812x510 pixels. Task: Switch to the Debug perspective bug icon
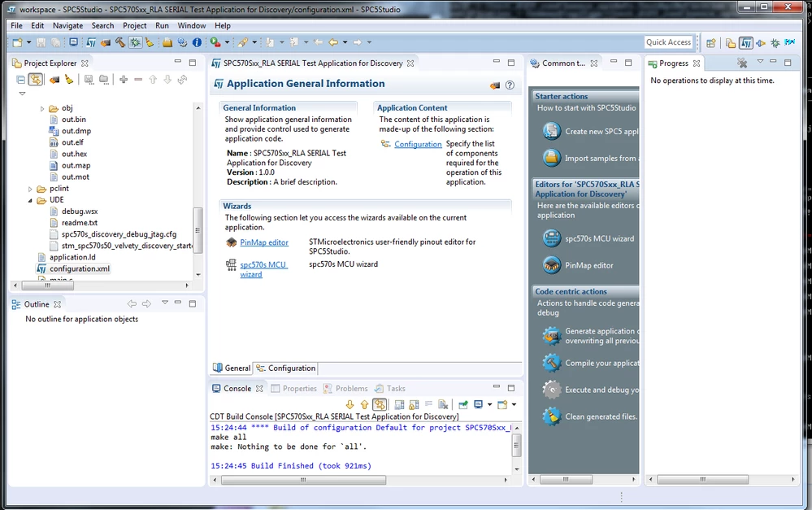point(775,43)
